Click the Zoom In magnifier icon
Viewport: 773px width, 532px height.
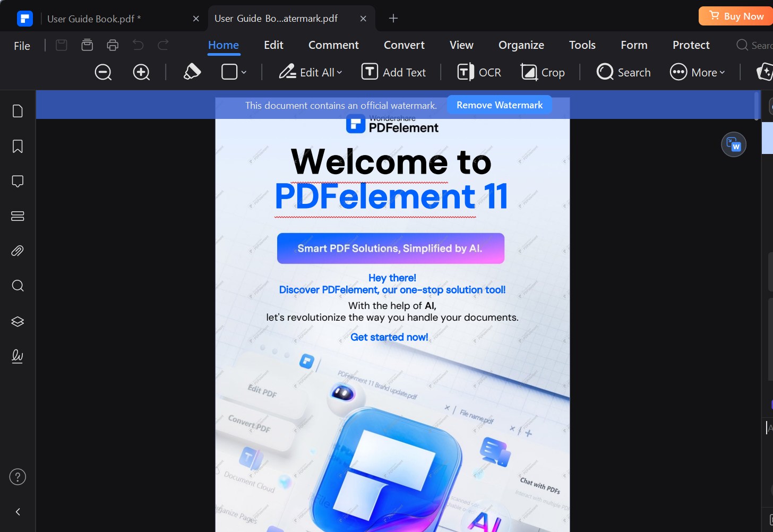141,72
